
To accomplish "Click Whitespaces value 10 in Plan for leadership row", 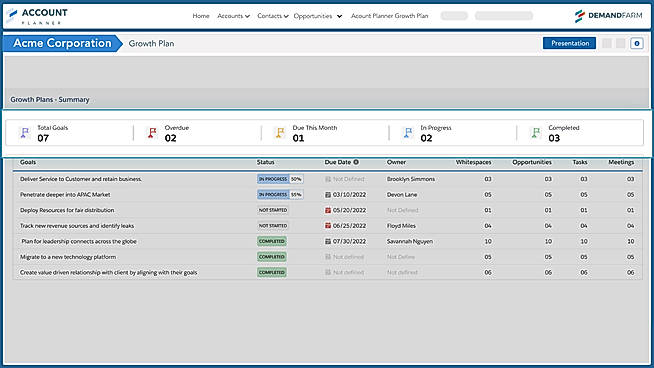I will point(488,242).
